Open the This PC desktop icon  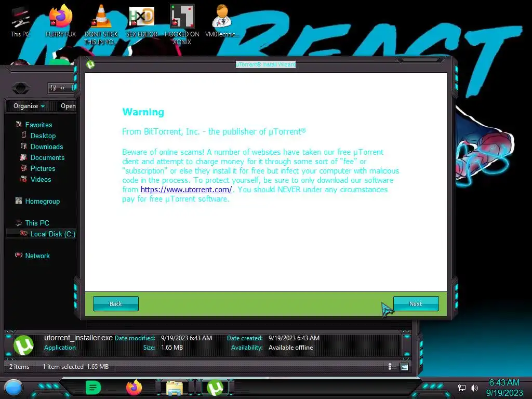tap(20, 22)
